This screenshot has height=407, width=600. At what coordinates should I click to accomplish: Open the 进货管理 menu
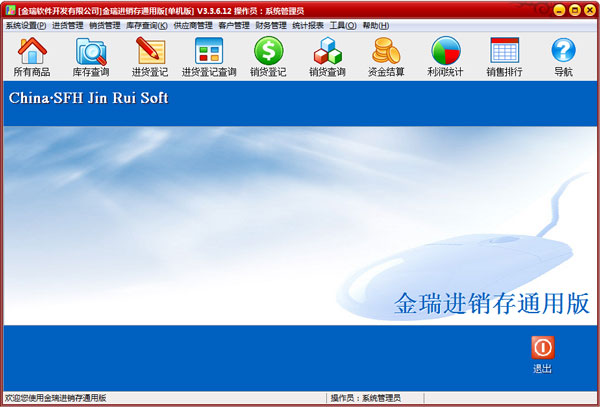[x=68, y=26]
